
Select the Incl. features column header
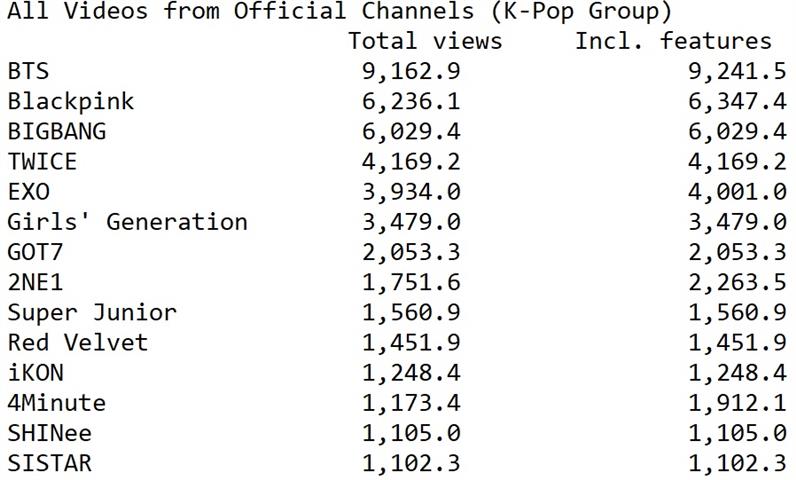pos(673,41)
